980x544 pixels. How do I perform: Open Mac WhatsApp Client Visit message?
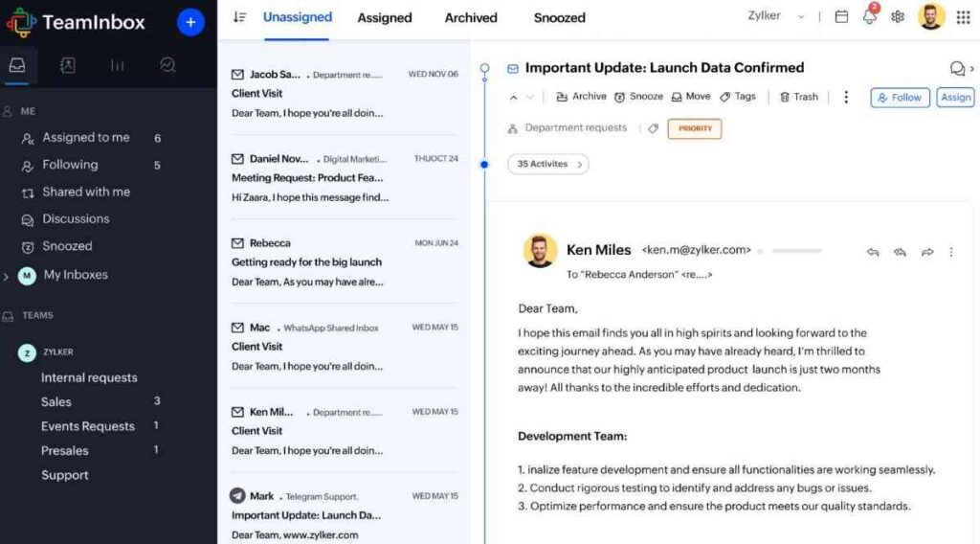[345, 347]
